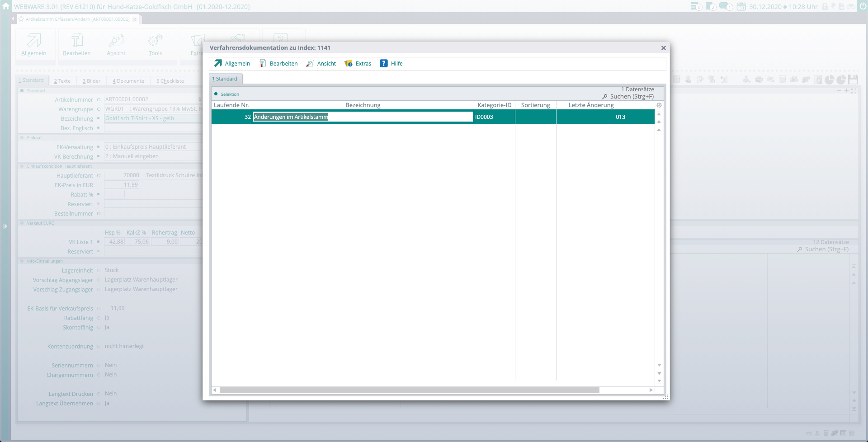Sort by the Kategorie-ID column header

[494, 105]
